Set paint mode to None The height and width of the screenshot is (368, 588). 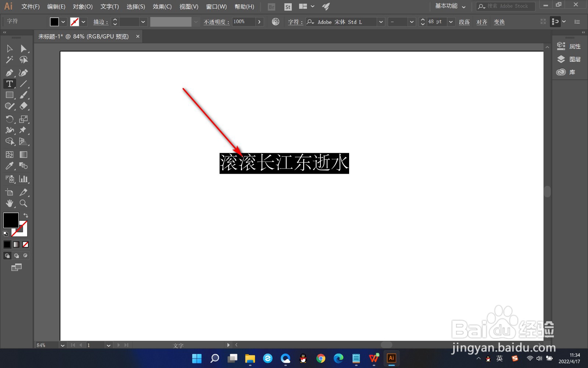tap(25, 244)
